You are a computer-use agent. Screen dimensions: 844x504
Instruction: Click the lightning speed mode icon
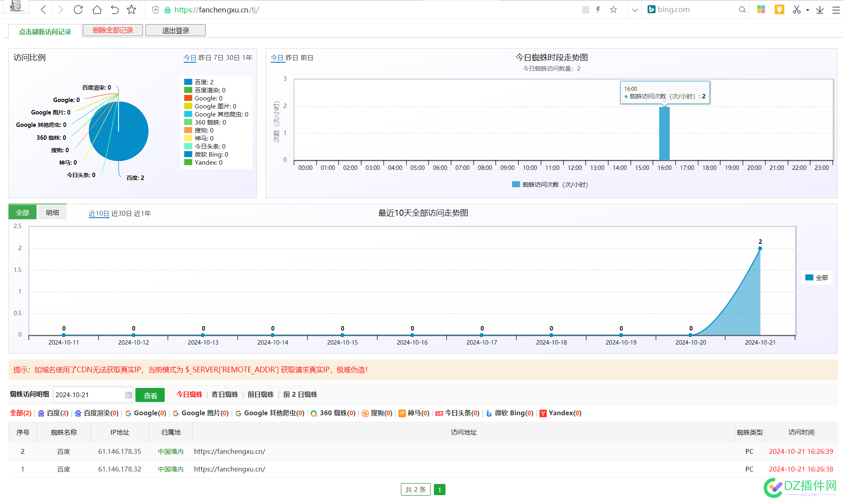pyautogui.click(x=598, y=10)
